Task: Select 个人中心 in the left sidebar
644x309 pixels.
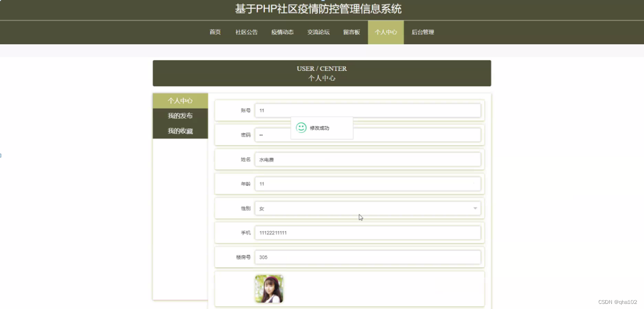Action: click(180, 101)
